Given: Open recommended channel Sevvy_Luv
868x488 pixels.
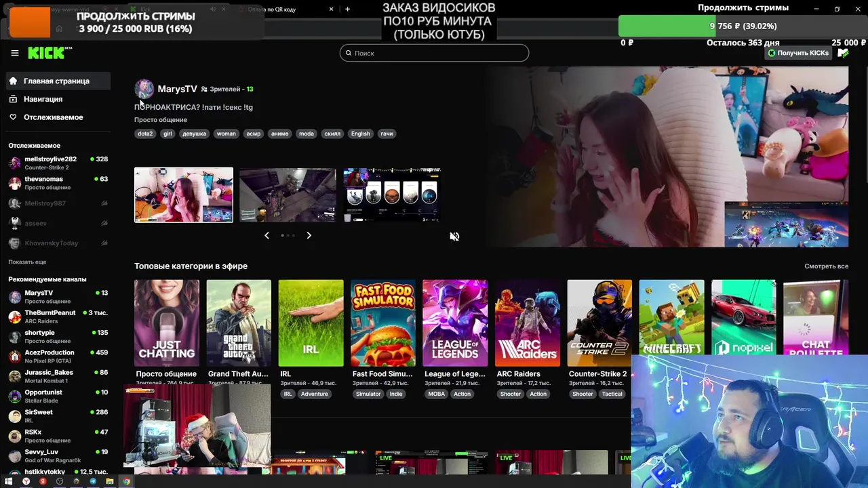Looking at the screenshot, I should coord(58,455).
